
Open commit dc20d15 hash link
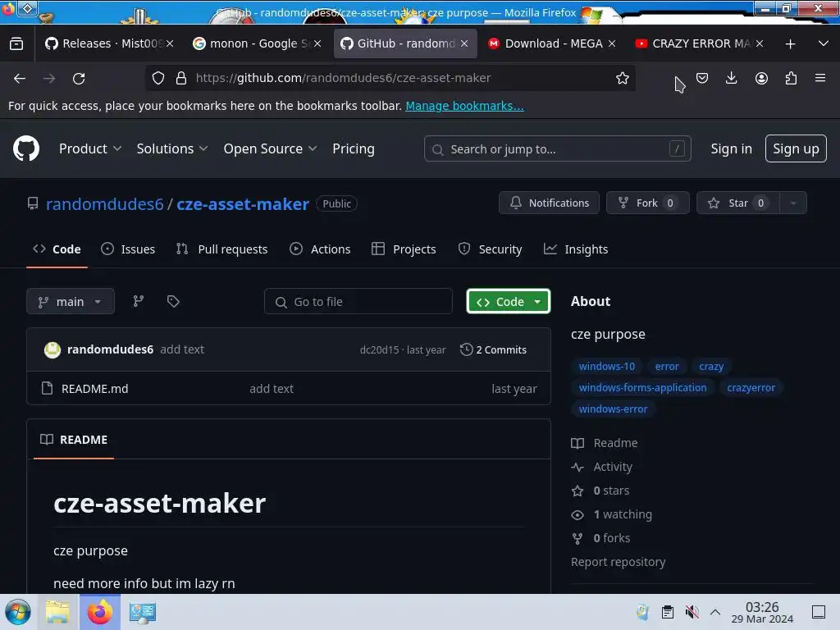tap(379, 349)
